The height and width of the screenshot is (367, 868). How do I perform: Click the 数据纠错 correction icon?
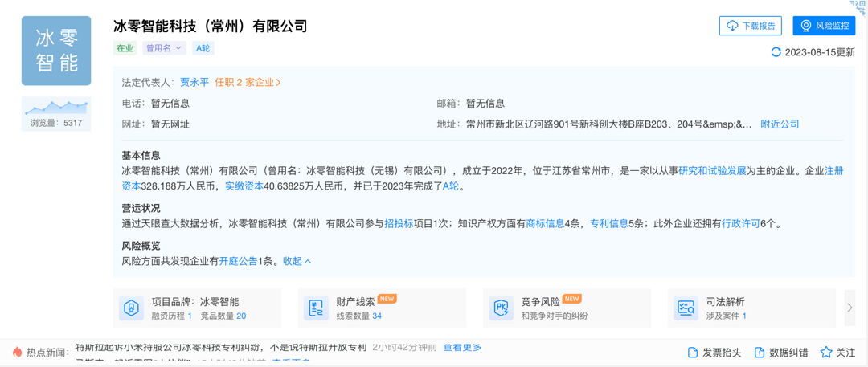click(759, 352)
